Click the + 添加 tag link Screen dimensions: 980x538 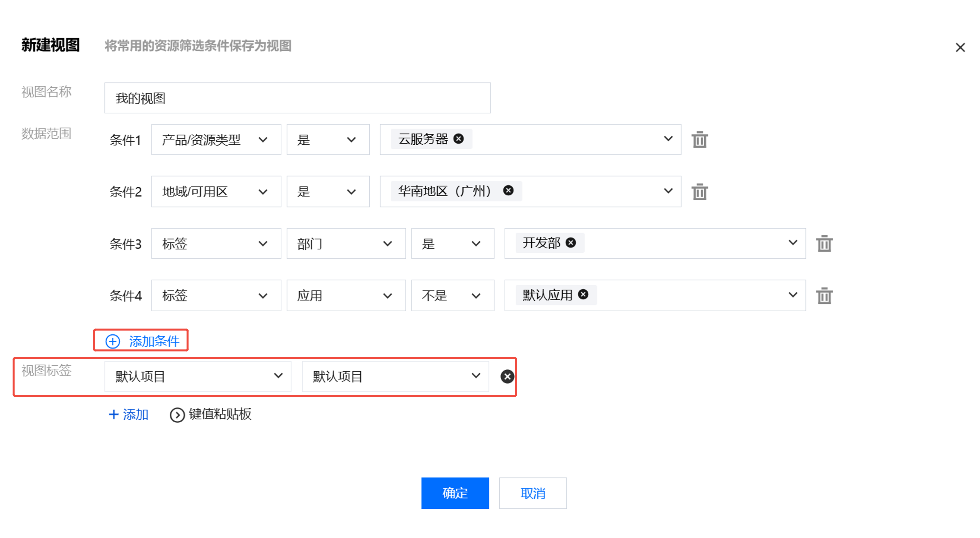click(128, 414)
